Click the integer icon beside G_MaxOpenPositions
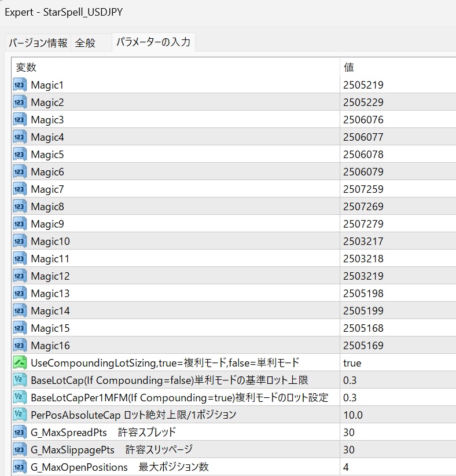Image resolution: width=456 pixels, height=476 pixels. 20,467
